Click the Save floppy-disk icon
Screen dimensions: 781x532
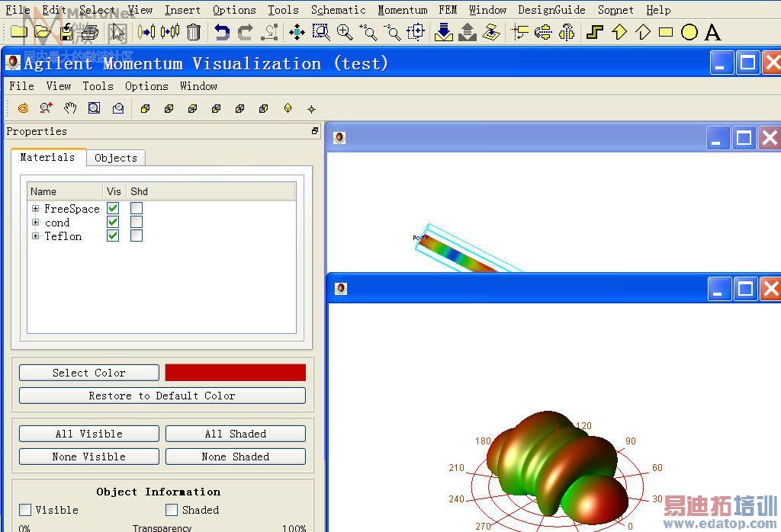click(x=66, y=32)
